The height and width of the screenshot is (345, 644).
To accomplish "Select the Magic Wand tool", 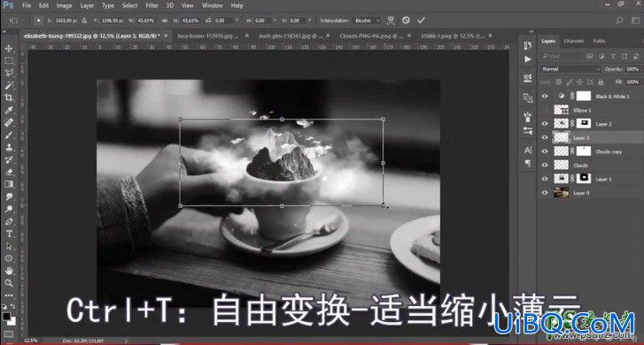I will tap(9, 85).
